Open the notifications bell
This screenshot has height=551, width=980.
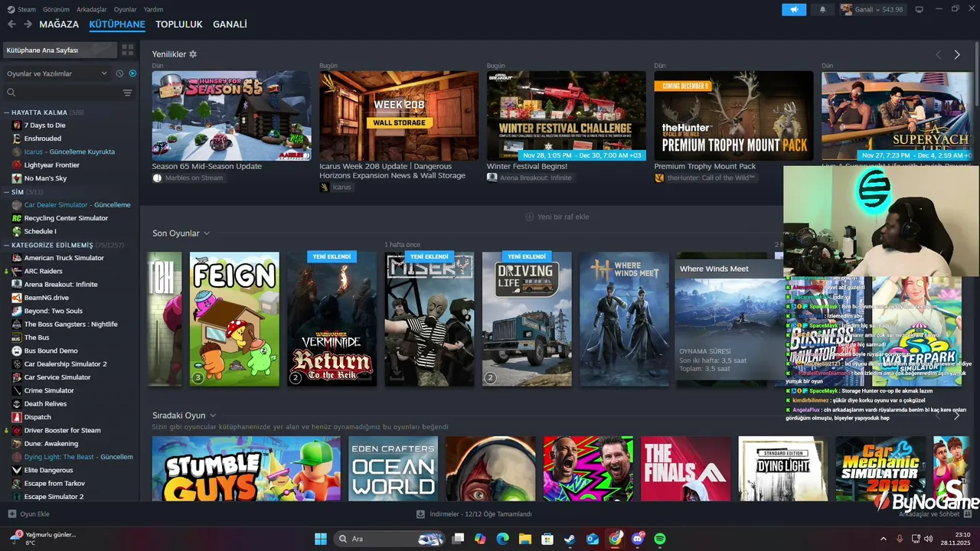[822, 9]
